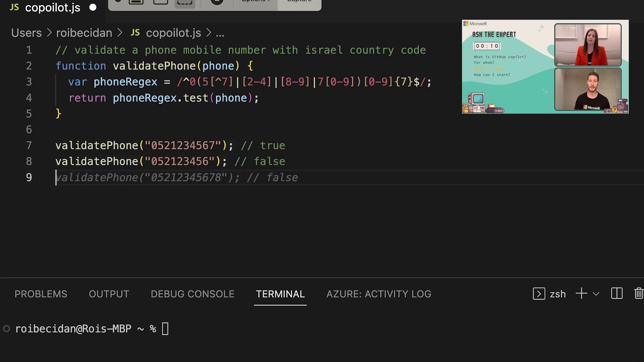Switch to the PROBLEMS panel tab
644x362 pixels.
[41, 294]
